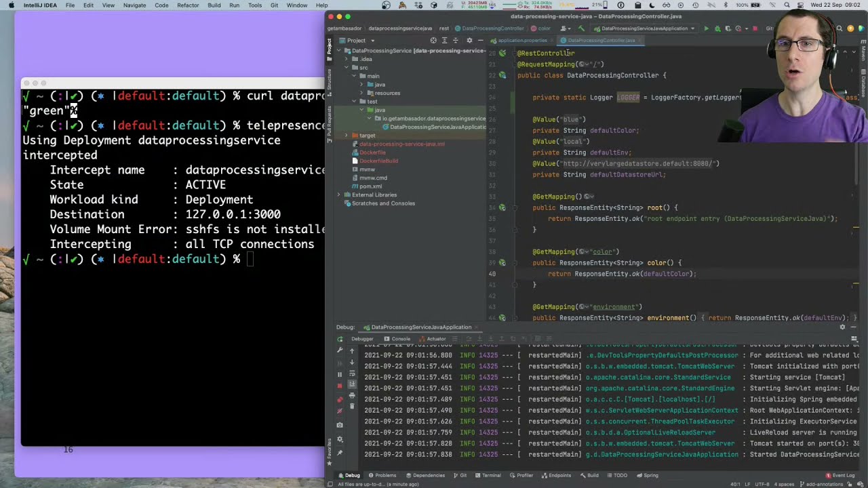Open Dependencies tool window button
Viewport: 868px width, 488px height.
pyautogui.click(x=425, y=475)
